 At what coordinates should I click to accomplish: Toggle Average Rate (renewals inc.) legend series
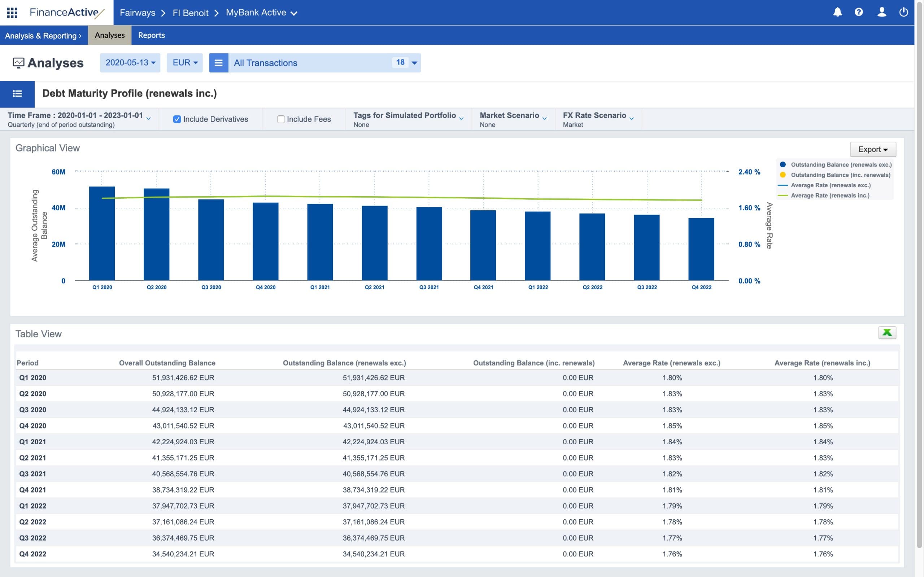830,195
